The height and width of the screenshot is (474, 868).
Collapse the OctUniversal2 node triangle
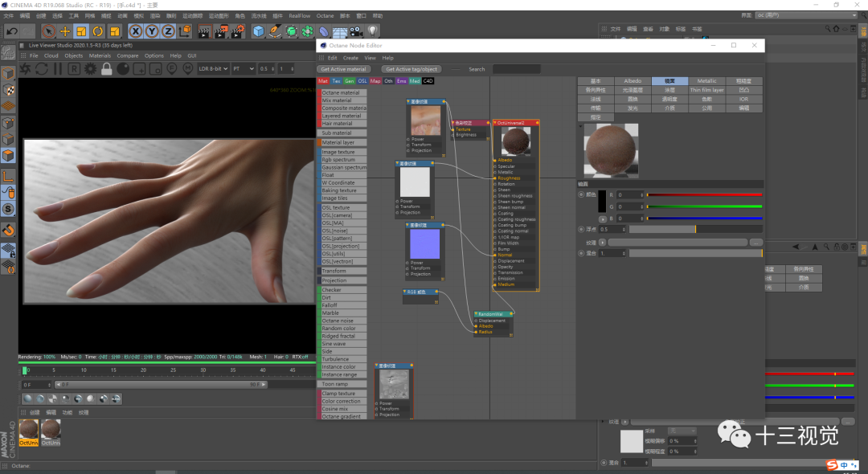point(494,123)
